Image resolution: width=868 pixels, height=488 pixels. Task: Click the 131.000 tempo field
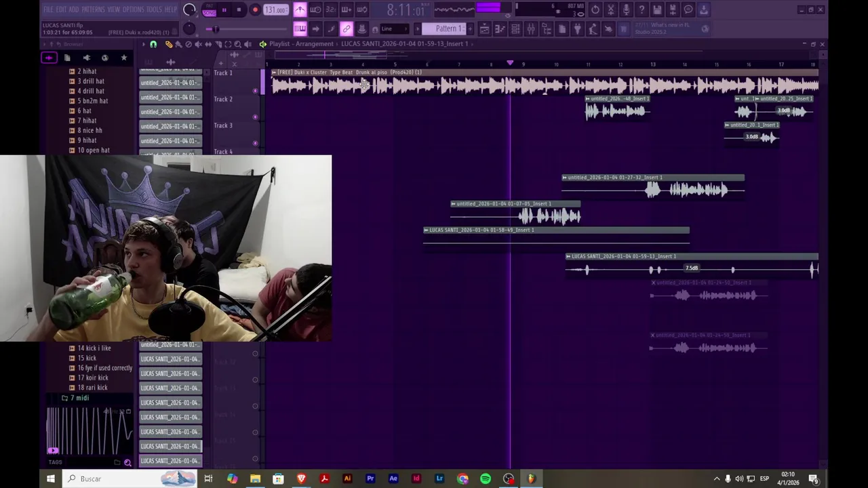click(x=275, y=9)
